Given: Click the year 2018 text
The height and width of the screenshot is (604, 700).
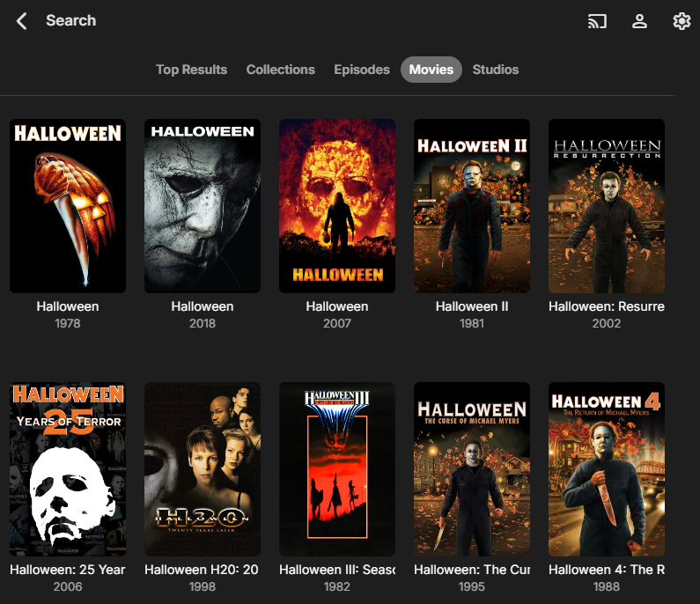Looking at the screenshot, I should pos(203,323).
